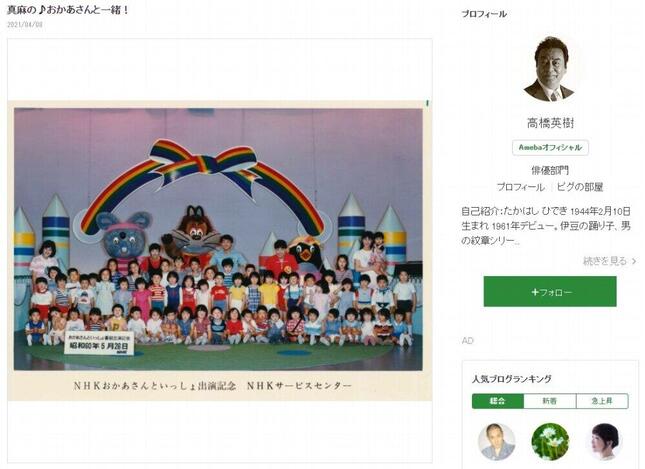Click the Amebaオフィシャル badge
Screen dimensions: 645x469
pyautogui.click(x=550, y=147)
